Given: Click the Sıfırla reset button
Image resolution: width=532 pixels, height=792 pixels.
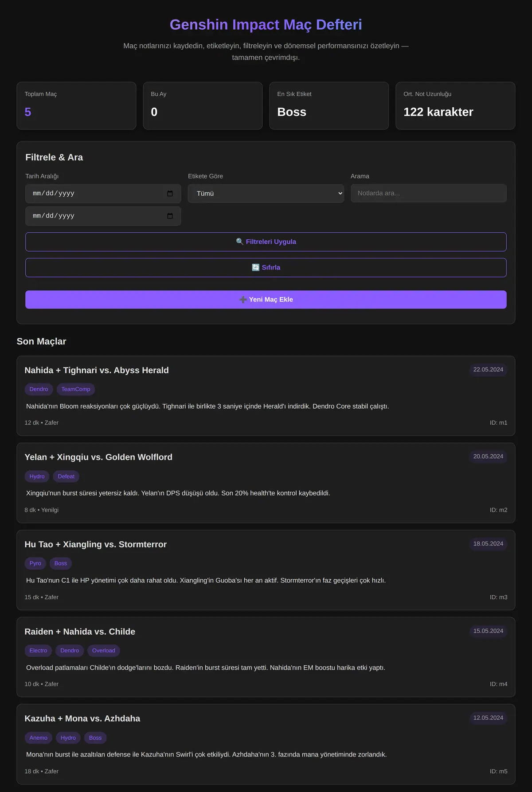Looking at the screenshot, I should point(266,268).
